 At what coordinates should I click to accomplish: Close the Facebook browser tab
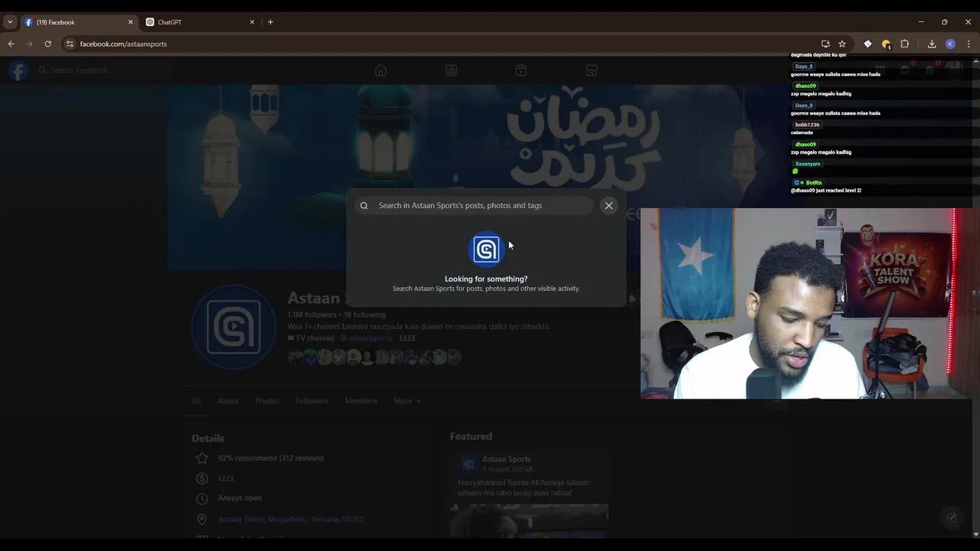[130, 22]
